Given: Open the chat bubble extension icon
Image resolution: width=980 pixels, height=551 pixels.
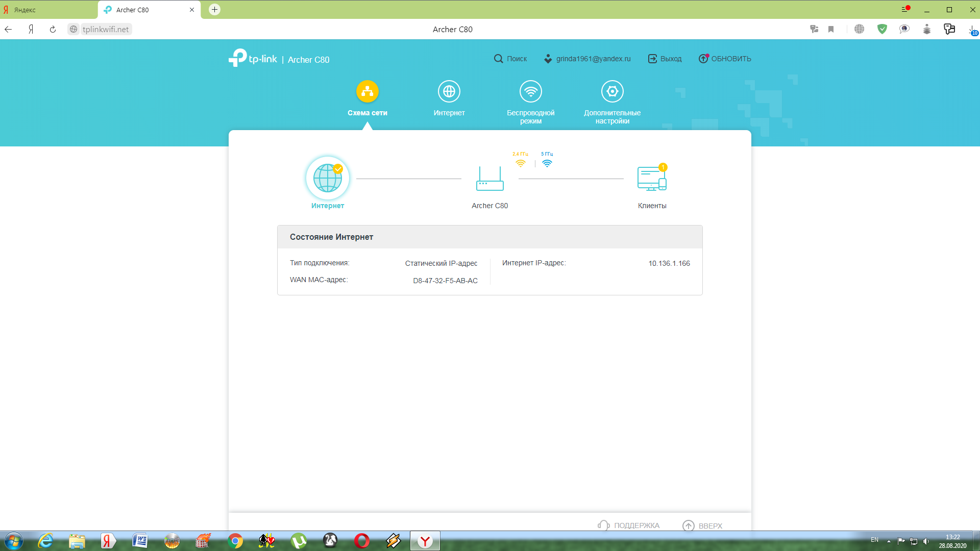Looking at the screenshot, I should pos(904,29).
